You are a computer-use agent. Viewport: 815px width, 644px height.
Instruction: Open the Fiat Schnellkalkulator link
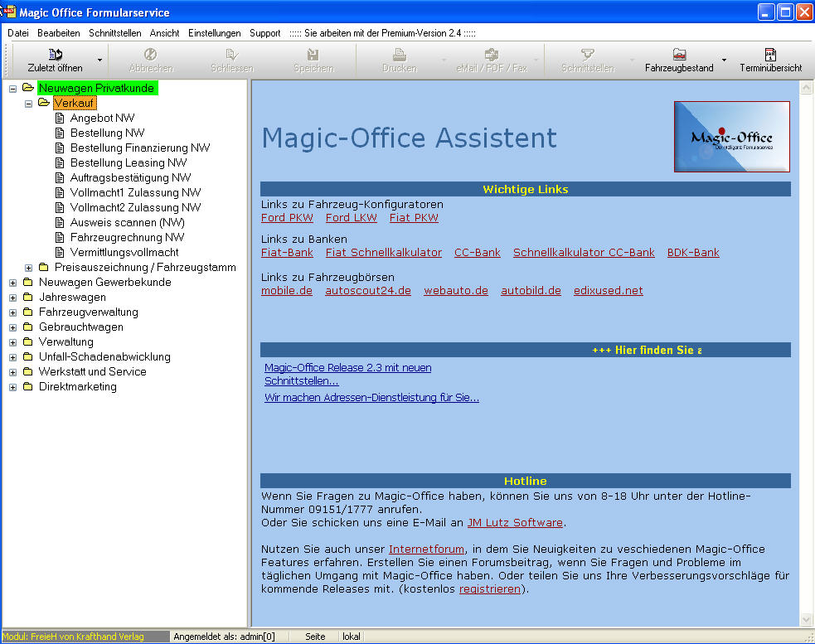click(384, 253)
